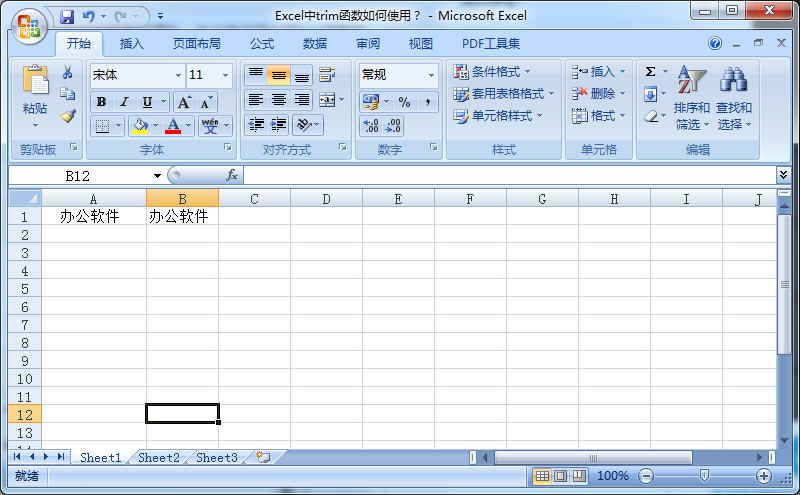Switch to the 页面布局 ribbon tab
Screen dimensions: 800x495
click(196, 44)
